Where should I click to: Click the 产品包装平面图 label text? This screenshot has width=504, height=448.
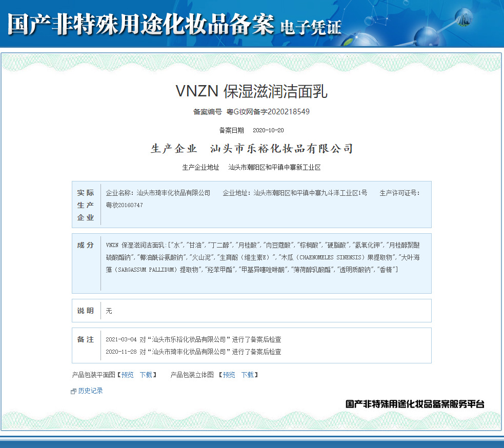coord(93,375)
